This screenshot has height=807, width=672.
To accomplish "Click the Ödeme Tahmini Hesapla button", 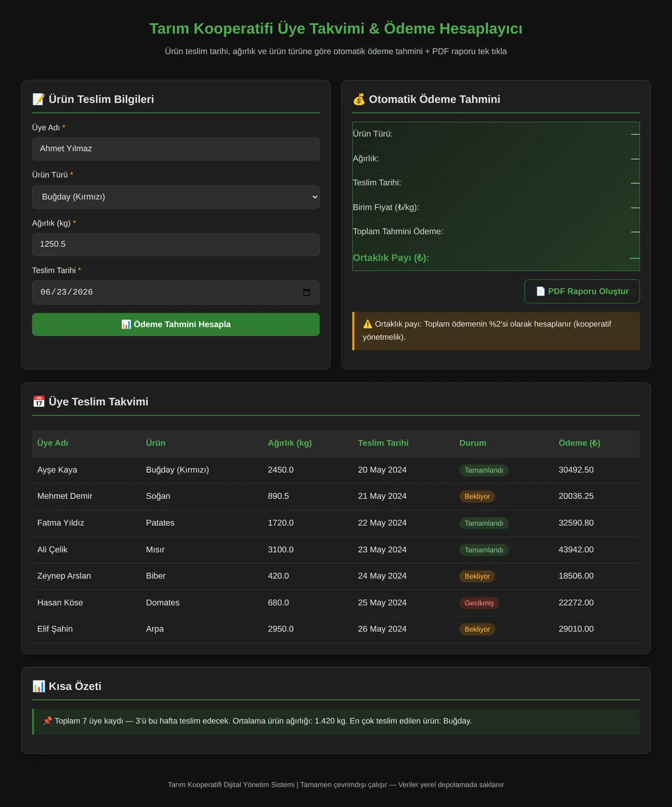I will 176,324.
